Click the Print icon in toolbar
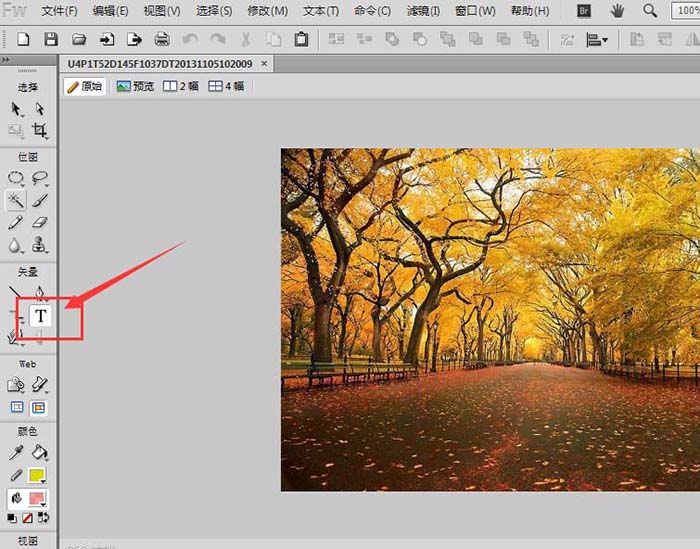The height and width of the screenshot is (549, 700). pos(162,40)
